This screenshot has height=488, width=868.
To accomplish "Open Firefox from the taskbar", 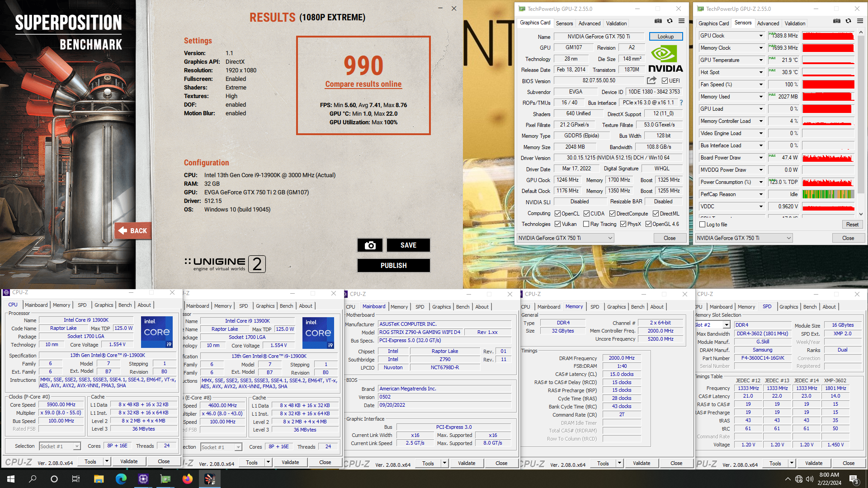I will [x=187, y=479].
